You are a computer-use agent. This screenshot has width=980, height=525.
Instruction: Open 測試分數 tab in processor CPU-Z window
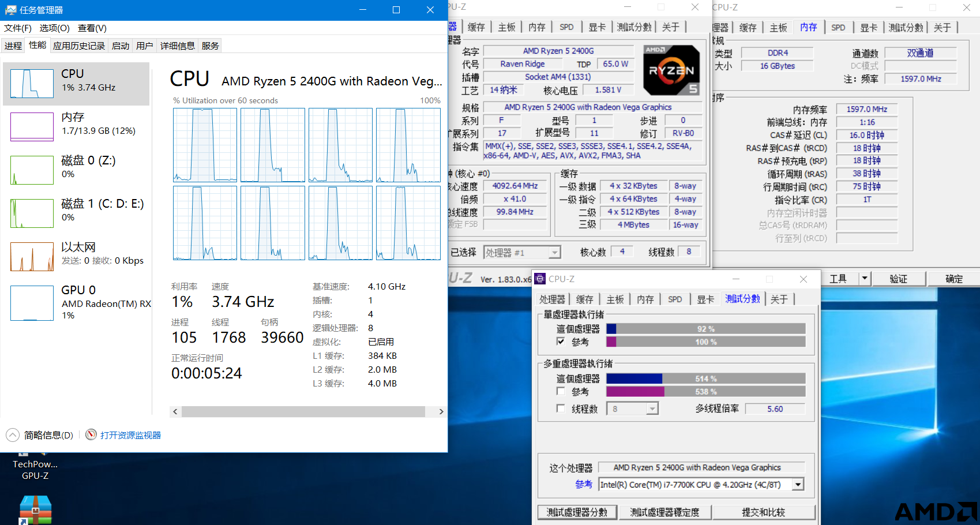(x=634, y=27)
